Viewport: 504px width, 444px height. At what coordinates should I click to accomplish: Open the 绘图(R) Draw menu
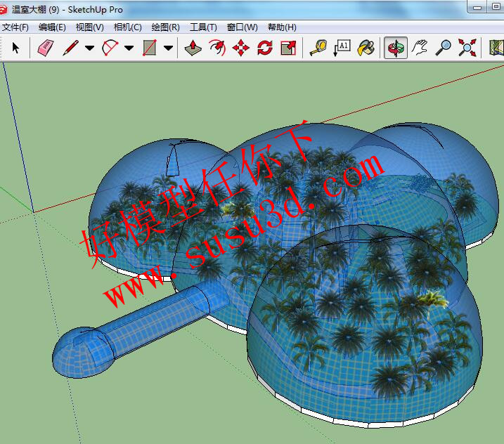pos(165,27)
